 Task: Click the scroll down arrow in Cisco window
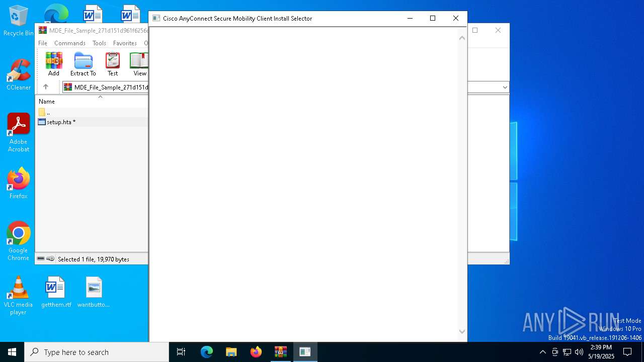(x=462, y=331)
